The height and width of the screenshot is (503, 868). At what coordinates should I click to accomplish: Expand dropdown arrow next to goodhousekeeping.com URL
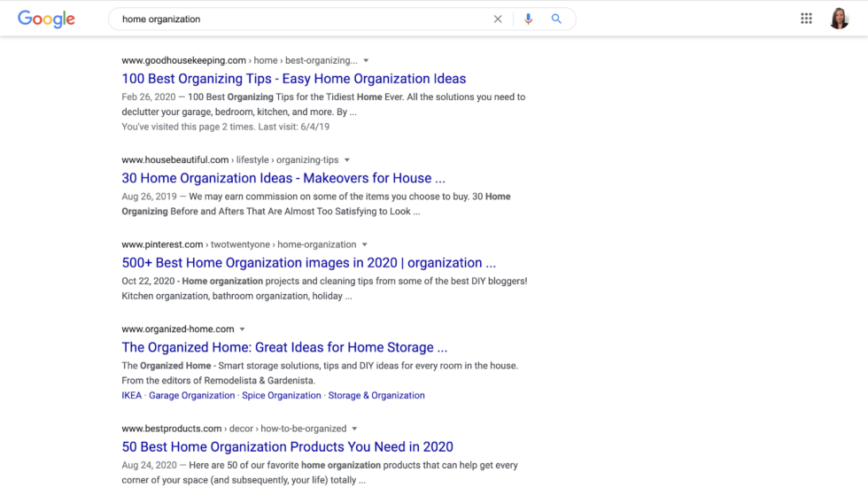366,60
